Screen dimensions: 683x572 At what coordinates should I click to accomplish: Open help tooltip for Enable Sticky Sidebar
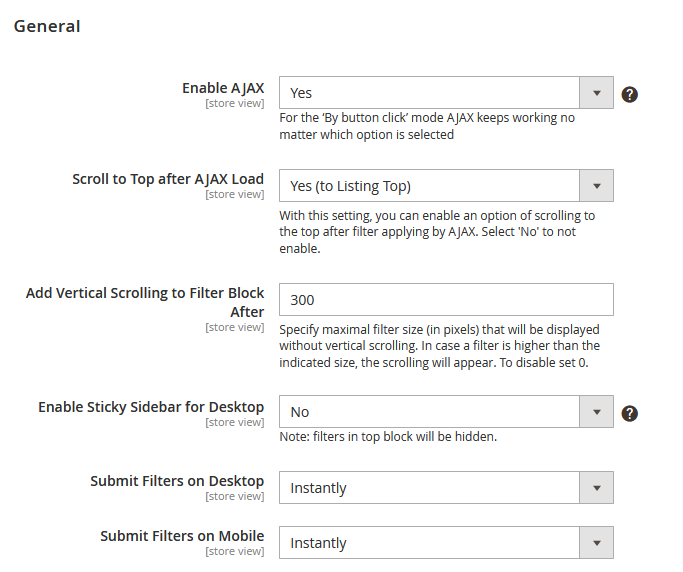pyautogui.click(x=629, y=413)
